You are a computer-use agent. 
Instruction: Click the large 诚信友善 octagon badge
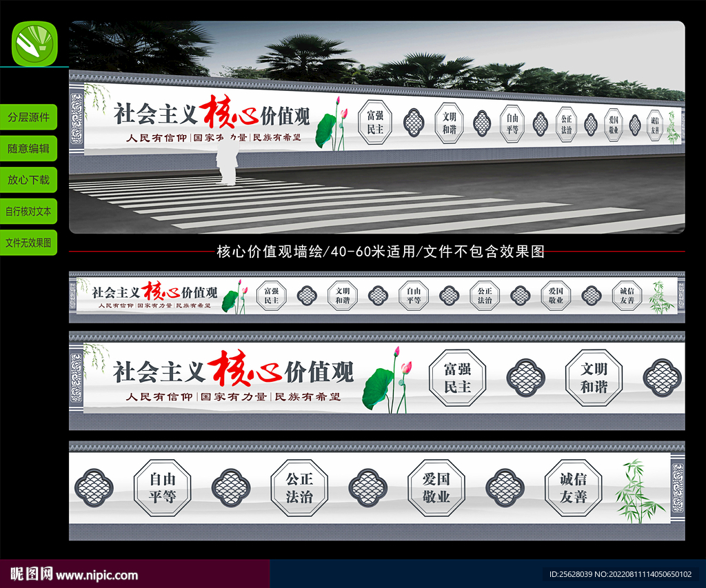(x=573, y=487)
